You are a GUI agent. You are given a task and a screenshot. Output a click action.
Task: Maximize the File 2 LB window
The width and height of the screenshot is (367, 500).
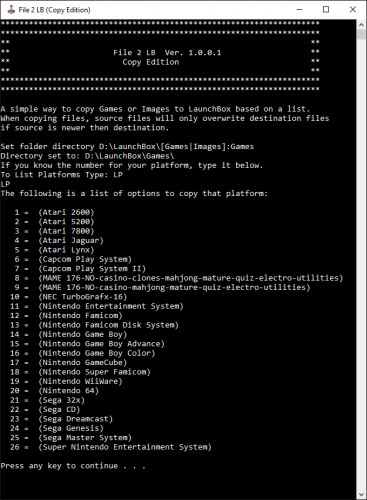point(326,9)
